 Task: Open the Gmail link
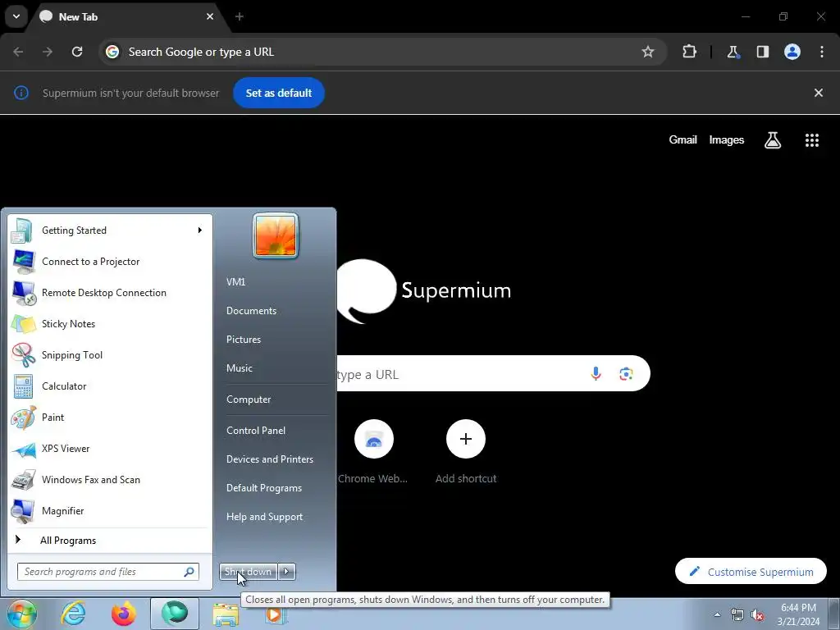tap(683, 139)
